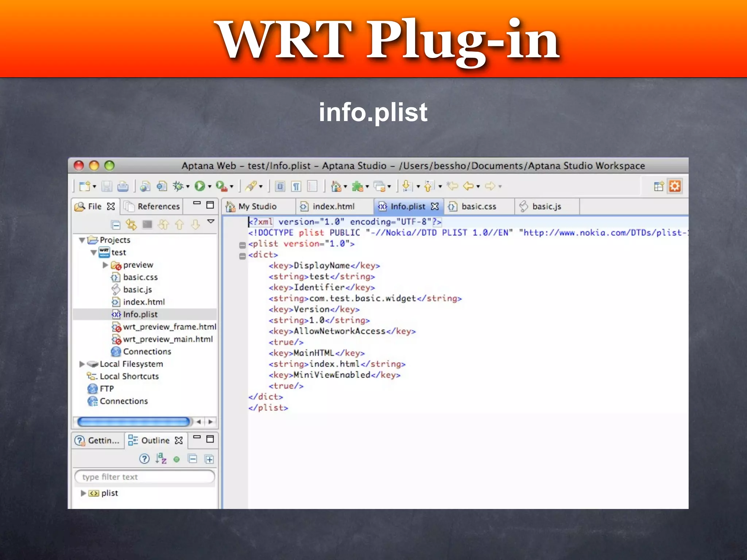Click the Forward navigation yellow arrow
Viewport: 747px width, 560px height.
click(491, 186)
